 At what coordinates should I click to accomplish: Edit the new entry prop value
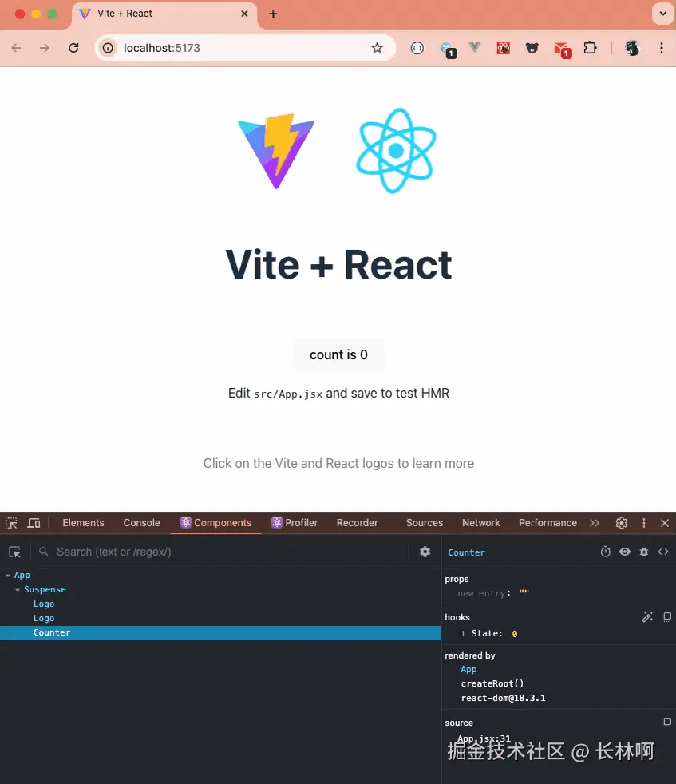[x=524, y=593]
